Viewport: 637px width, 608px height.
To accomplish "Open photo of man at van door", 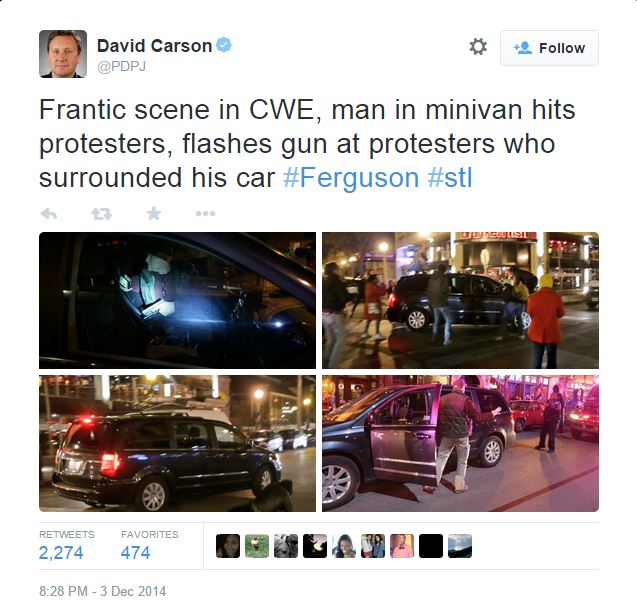I will tap(460, 443).
